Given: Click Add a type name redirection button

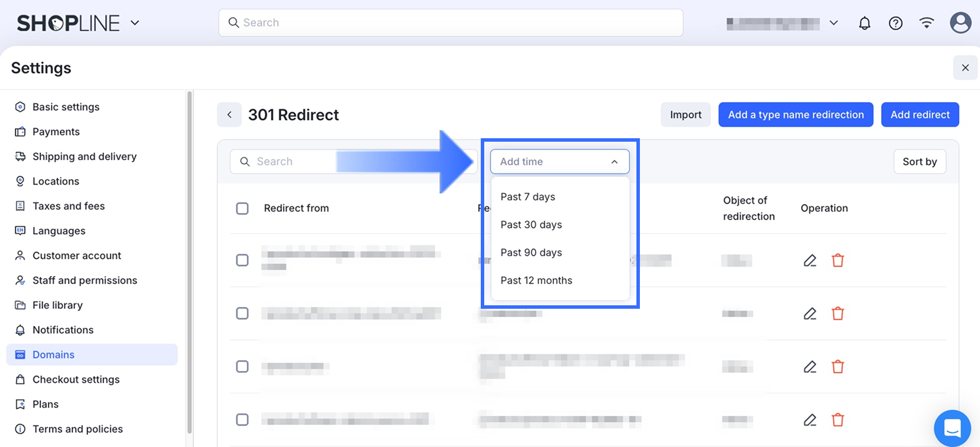Looking at the screenshot, I should pyautogui.click(x=796, y=115).
